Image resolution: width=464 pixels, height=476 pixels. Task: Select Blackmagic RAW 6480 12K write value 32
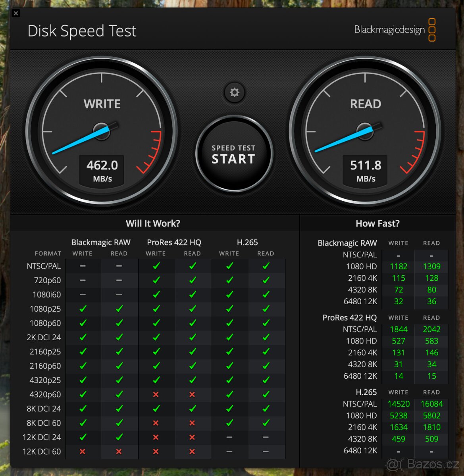point(399,301)
